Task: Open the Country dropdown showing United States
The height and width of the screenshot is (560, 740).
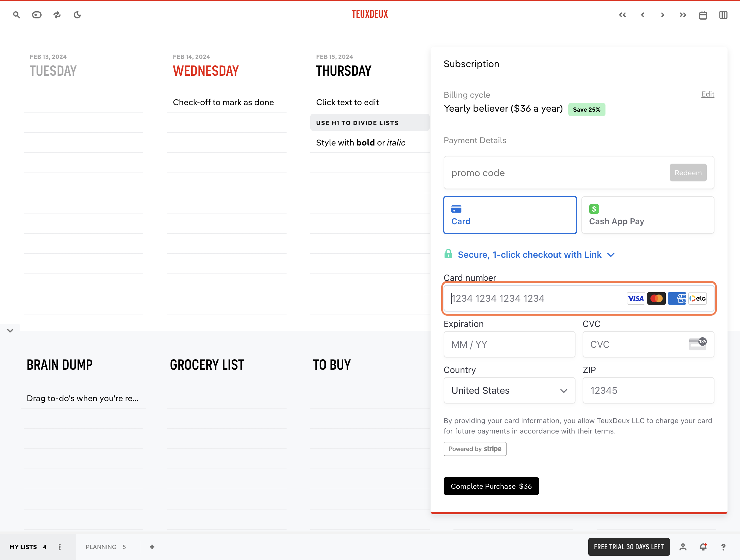Action: click(510, 390)
